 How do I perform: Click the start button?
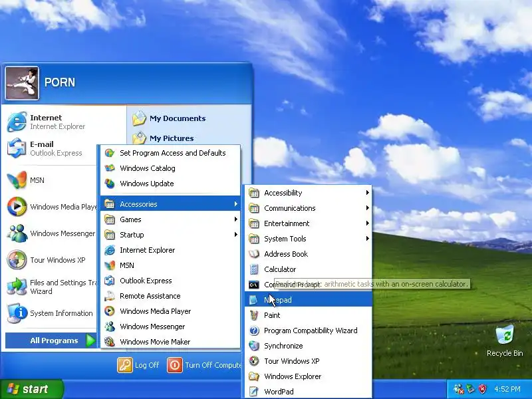(x=31, y=389)
